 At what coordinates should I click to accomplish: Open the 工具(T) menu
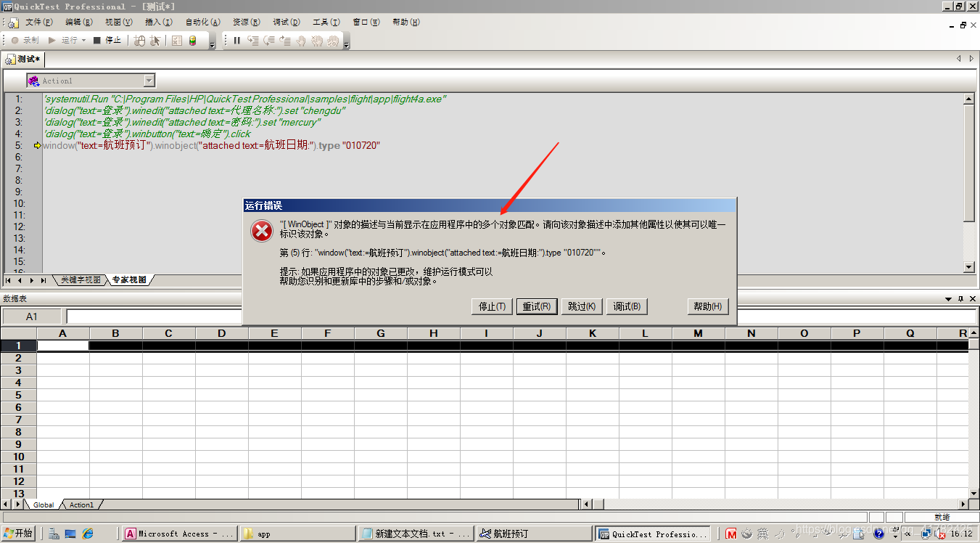tap(326, 23)
